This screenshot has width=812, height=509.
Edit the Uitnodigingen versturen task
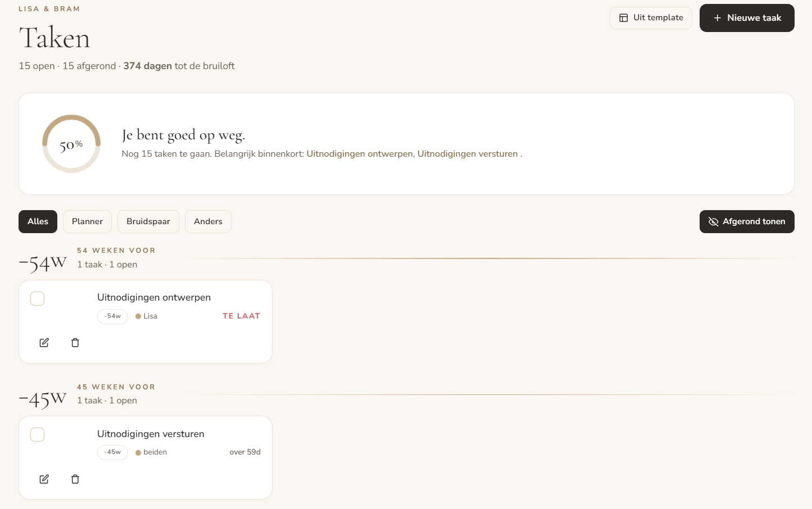(x=44, y=479)
